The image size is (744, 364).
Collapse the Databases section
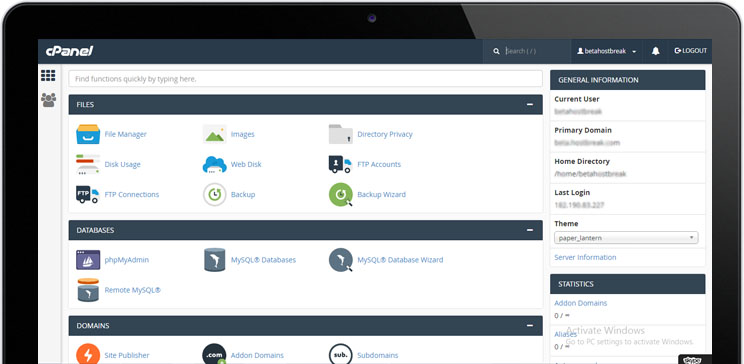point(530,230)
